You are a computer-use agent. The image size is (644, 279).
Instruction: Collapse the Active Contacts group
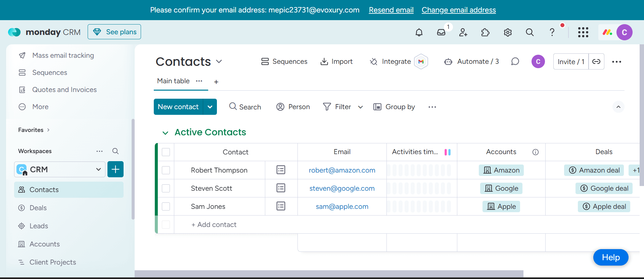(x=165, y=133)
